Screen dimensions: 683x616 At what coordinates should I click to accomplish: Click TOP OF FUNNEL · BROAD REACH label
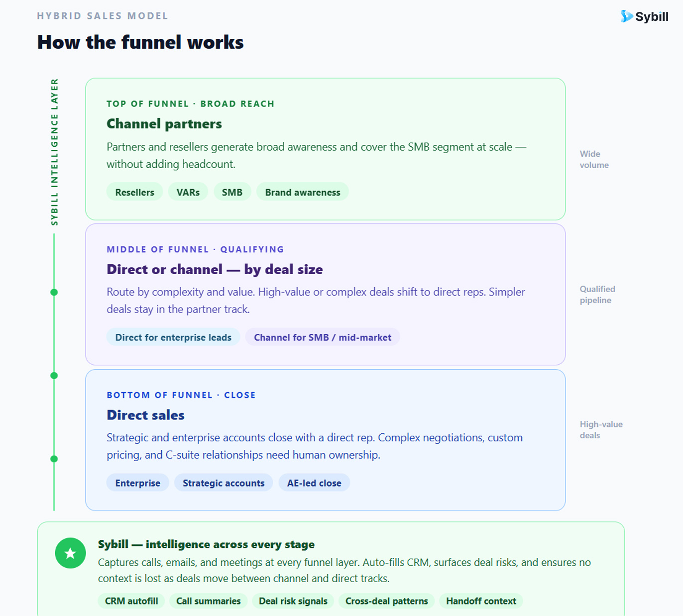191,103
